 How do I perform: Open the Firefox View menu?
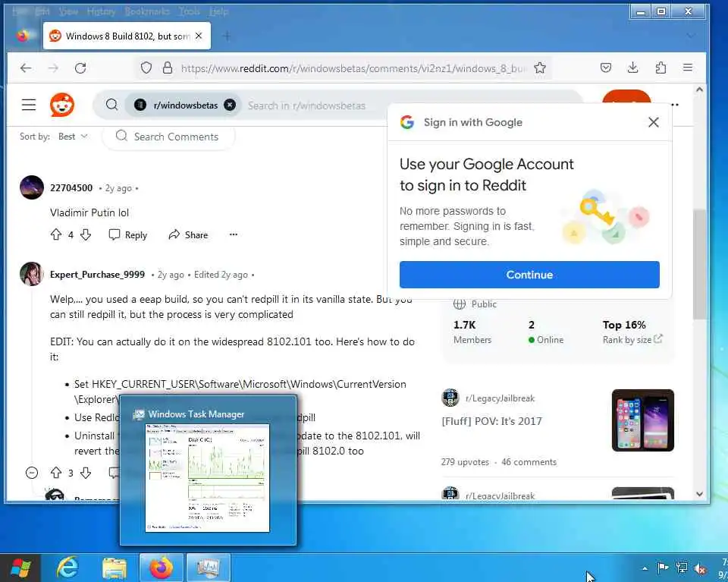pyautogui.click(x=69, y=11)
